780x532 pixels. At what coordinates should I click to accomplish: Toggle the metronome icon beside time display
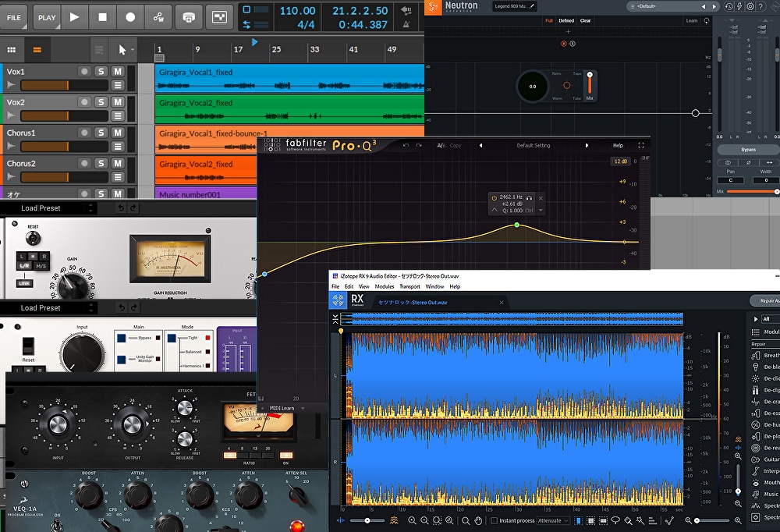[x=406, y=24]
